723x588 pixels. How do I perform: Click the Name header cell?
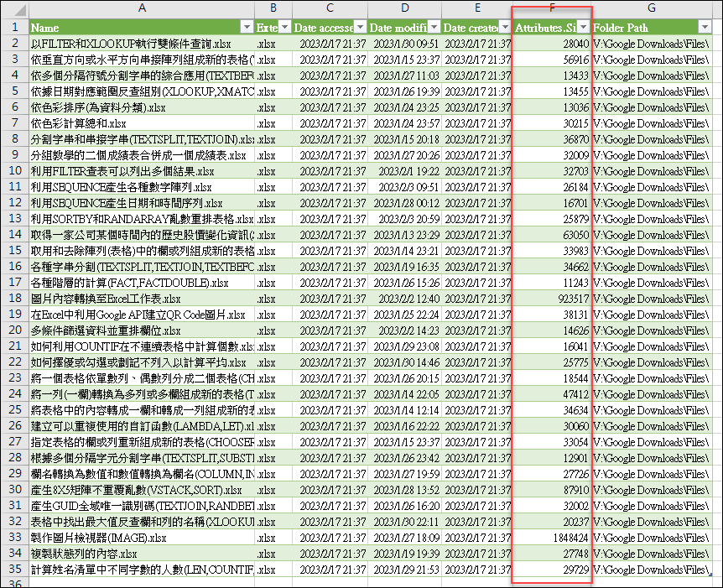click(142, 27)
